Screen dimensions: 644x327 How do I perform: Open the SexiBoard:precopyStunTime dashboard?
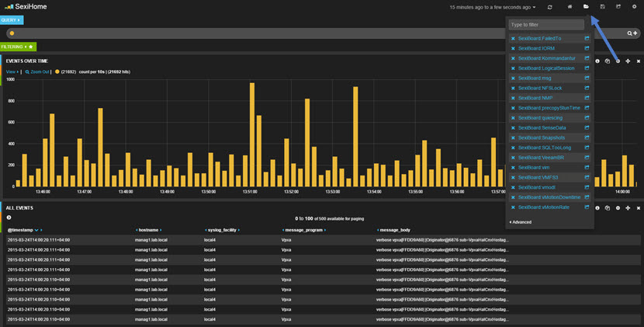point(549,108)
